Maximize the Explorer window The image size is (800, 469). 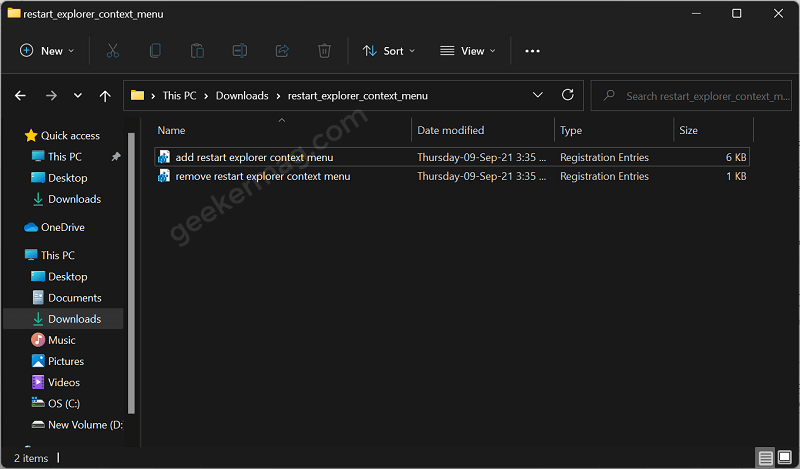click(736, 13)
